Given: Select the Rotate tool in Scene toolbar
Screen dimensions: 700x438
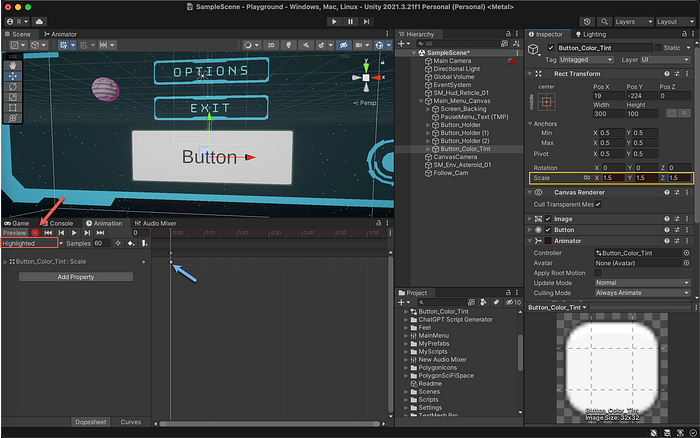Looking at the screenshot, I should coord(11,85).
